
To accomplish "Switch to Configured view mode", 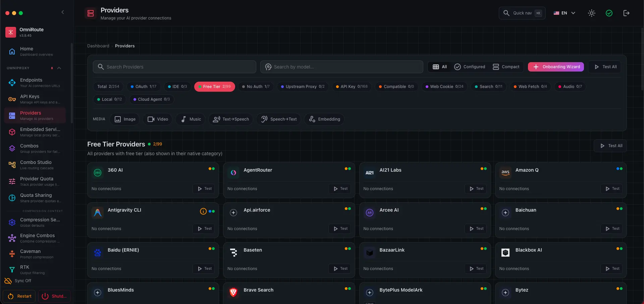I will [x=470, y=67].
